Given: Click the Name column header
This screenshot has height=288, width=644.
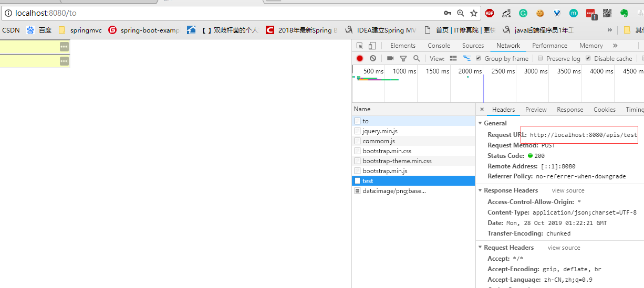Looking at the screenshot, I should 413,109.
